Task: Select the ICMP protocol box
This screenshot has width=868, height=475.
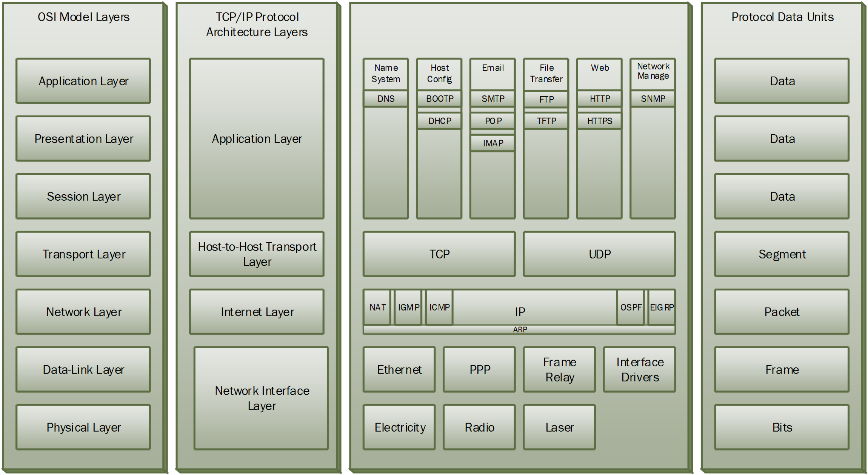Action: (439, 307)
